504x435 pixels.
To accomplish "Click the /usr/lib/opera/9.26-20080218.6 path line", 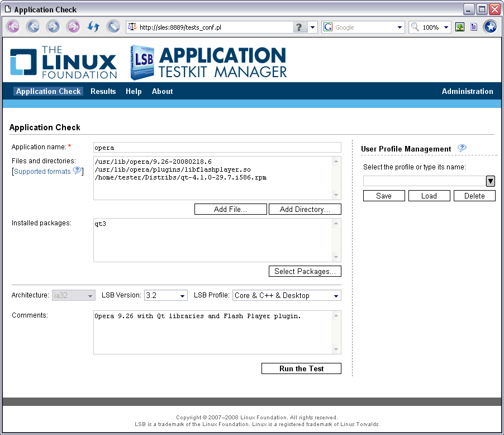I will pyautogui.click(x=153, y=162).
